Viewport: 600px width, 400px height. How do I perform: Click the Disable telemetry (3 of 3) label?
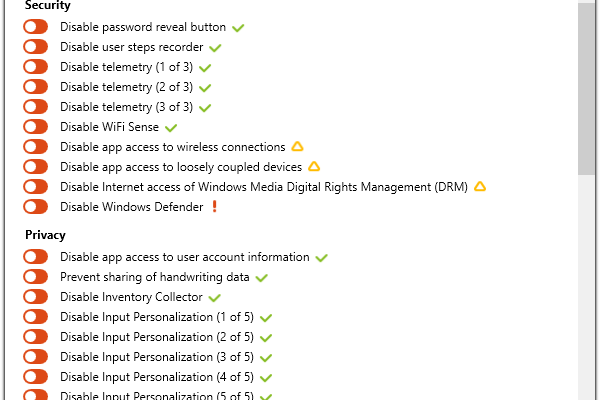126,107
